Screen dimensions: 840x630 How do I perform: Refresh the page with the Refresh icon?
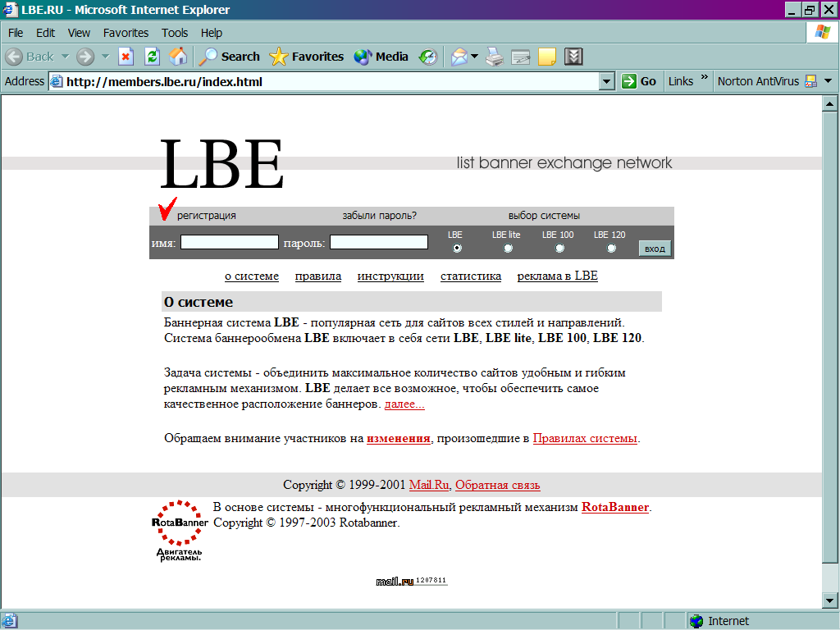pos(152,57)
